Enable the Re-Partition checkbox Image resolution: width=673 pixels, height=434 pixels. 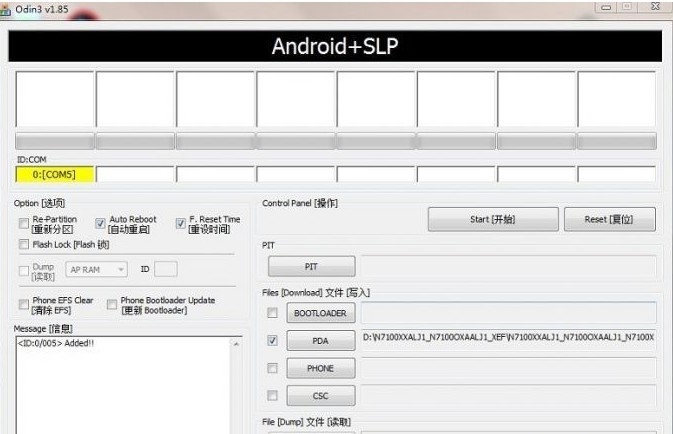[24, 224]
